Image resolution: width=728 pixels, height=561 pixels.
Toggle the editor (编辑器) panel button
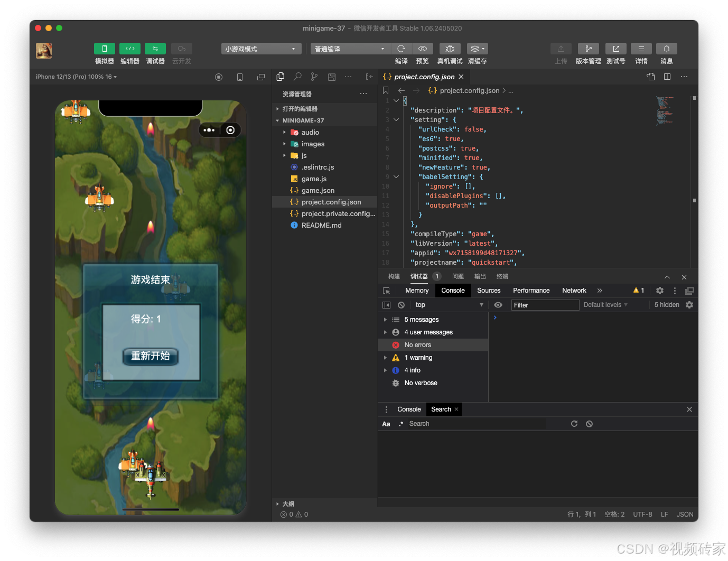[130, 49]
